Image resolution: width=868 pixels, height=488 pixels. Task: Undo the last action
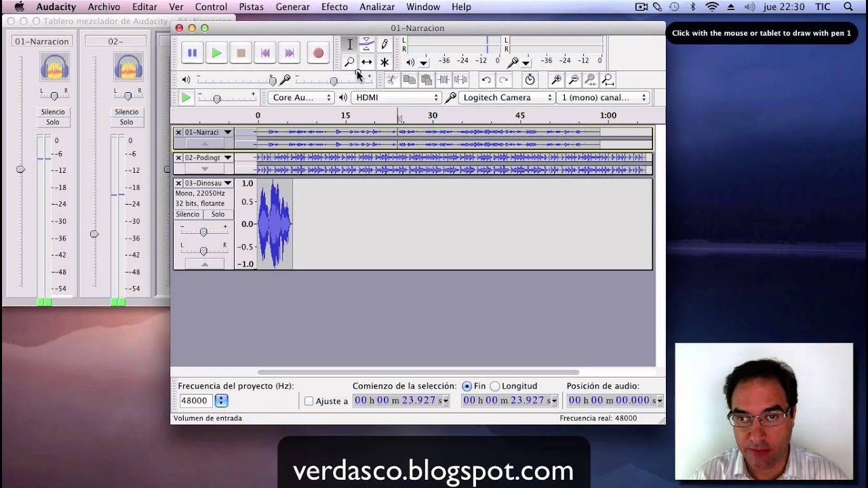point(486,80)
